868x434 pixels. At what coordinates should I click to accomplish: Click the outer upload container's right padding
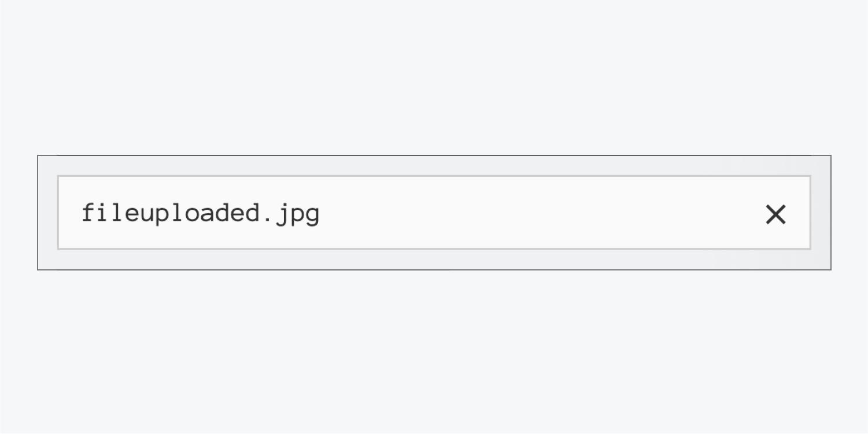(x=821, y=213)
